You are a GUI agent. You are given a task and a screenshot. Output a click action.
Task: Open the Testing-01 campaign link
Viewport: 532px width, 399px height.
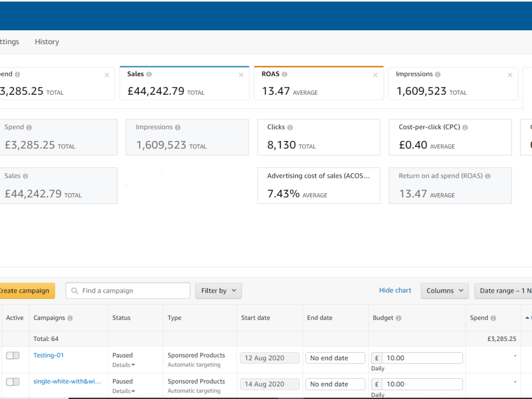point(48,355)
